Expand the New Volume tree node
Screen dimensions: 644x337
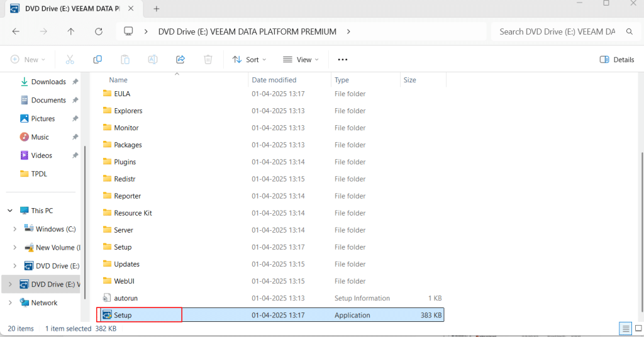[15, 248]
